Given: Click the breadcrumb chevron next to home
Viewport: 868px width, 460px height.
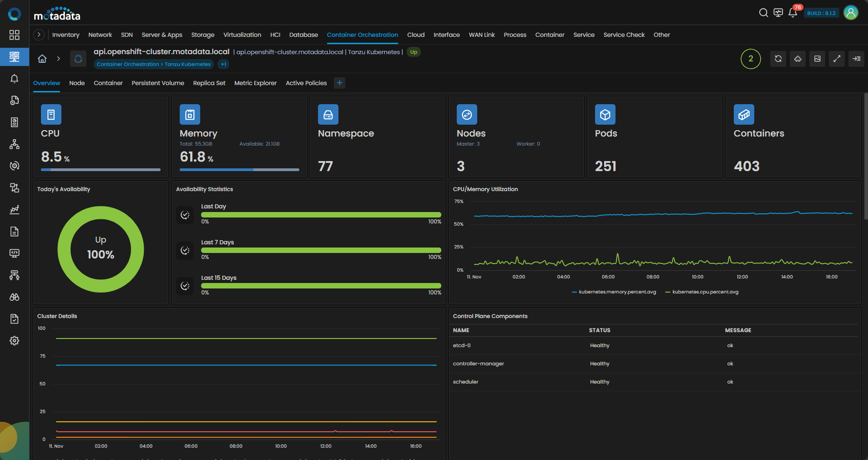Looking at the screenshot, I should tap(58, 59).
